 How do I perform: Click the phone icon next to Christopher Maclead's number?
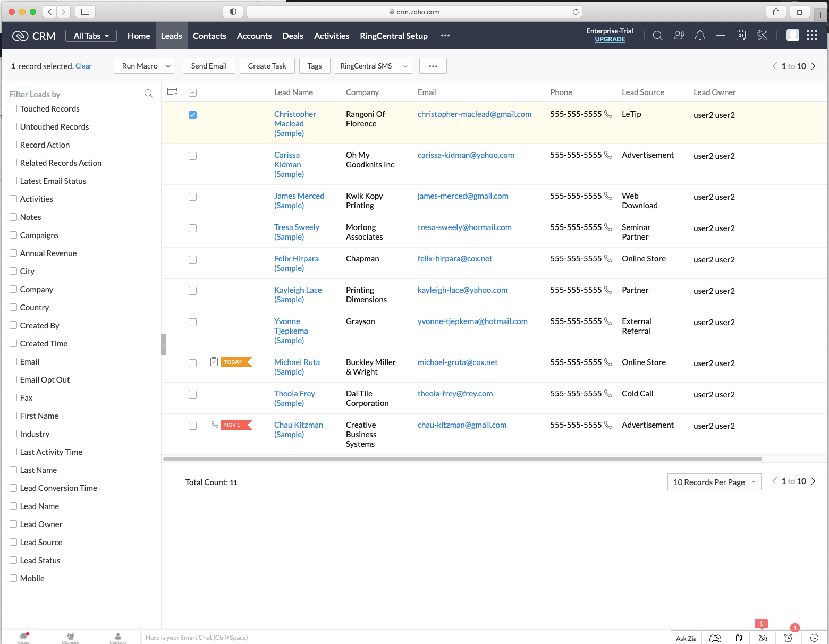tap(608, 114)
